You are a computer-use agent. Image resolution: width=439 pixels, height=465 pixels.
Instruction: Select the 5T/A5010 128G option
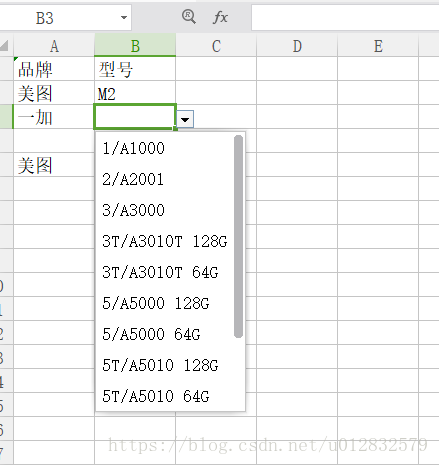(165, 365)
